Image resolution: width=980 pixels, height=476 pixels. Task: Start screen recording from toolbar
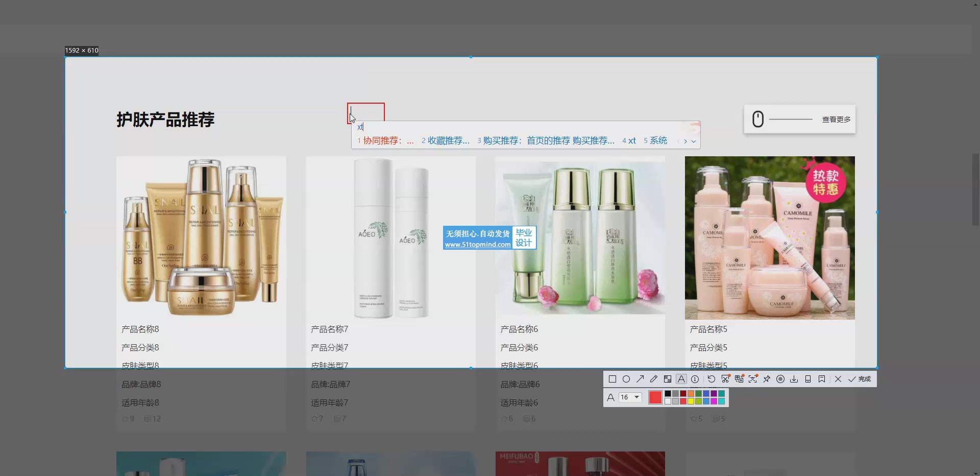click(x=780, y=379)
